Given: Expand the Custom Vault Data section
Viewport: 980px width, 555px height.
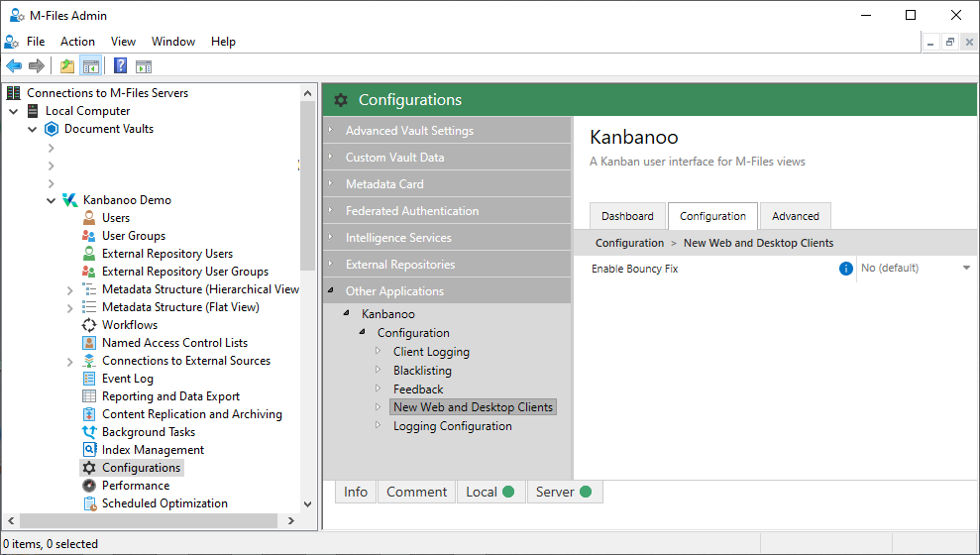Looking at the screenshot, I should tap(331, 157).
